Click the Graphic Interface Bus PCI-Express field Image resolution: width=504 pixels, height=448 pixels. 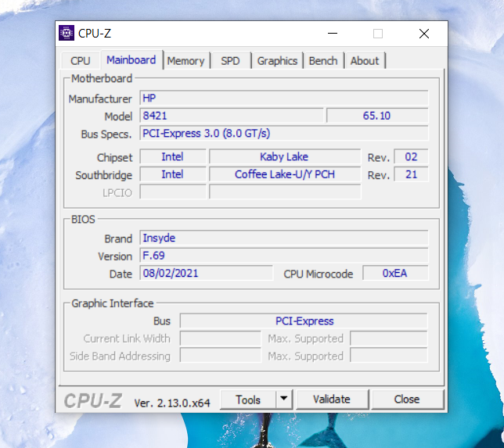coord(304,321)
